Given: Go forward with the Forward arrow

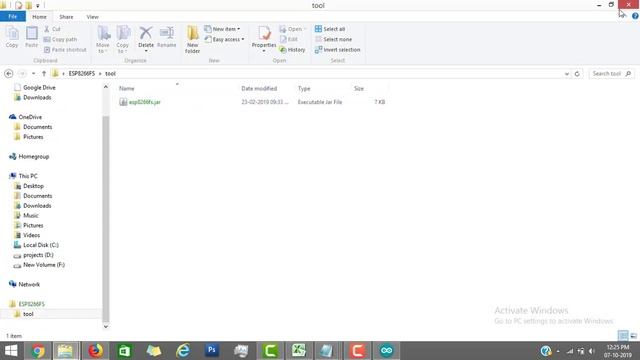Looking at the screenshot, I should pyautogui.click(x=22, y=73).
